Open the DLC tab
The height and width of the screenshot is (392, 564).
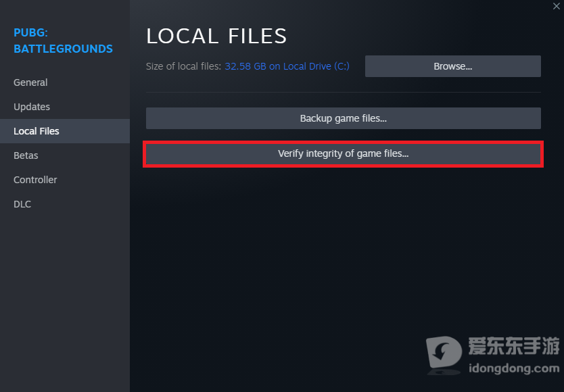click(x=65, y=204)
